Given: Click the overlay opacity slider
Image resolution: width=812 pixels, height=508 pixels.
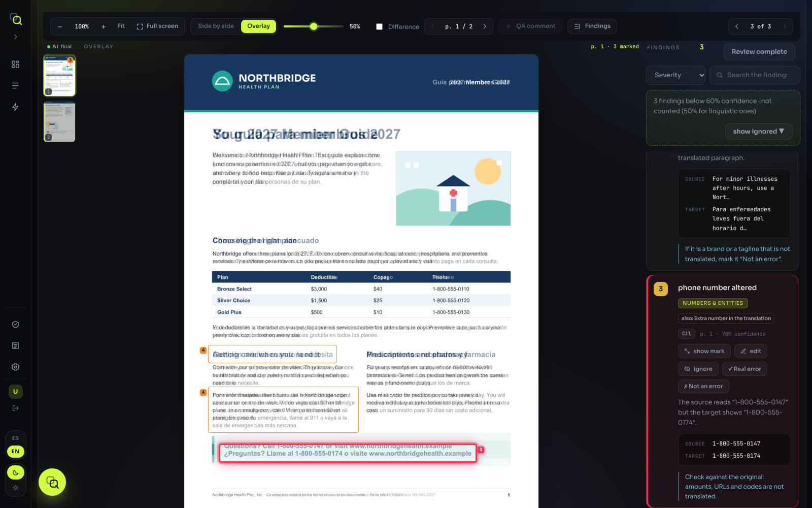Looking at the screenshot, I should [314, 26].
